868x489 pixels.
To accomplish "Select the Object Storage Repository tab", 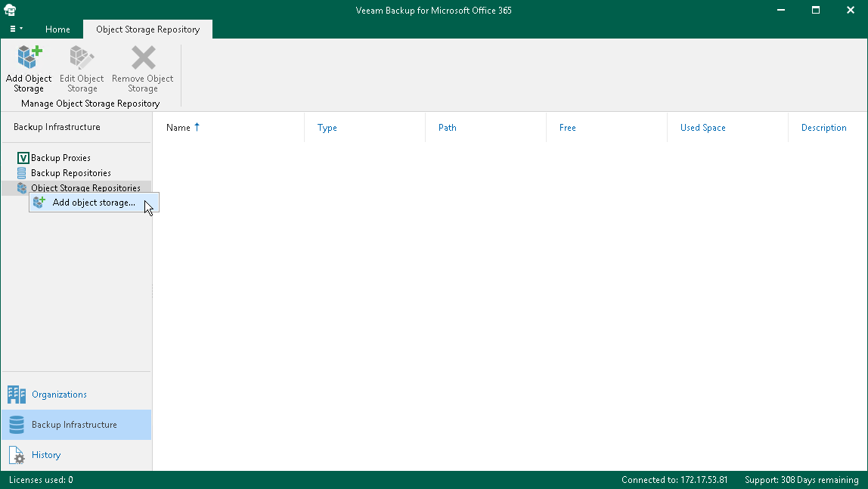I will click(x=147, y=29).
